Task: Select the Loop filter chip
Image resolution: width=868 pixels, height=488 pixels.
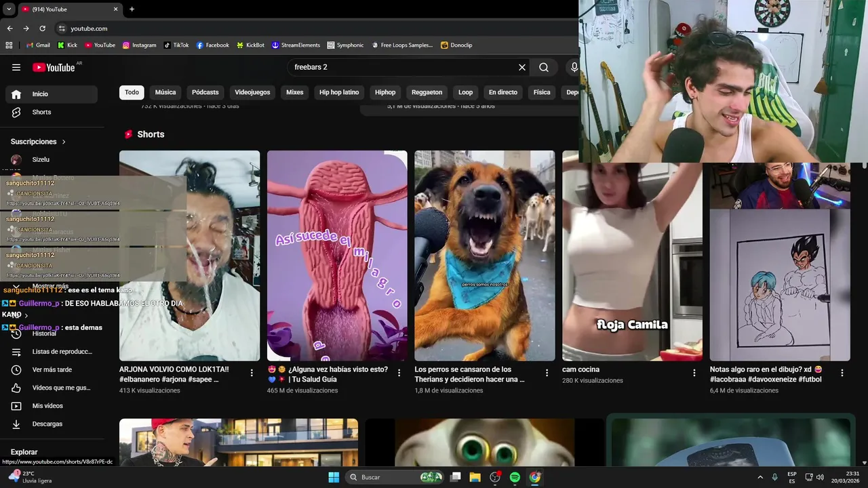Action: coord(465,92)
